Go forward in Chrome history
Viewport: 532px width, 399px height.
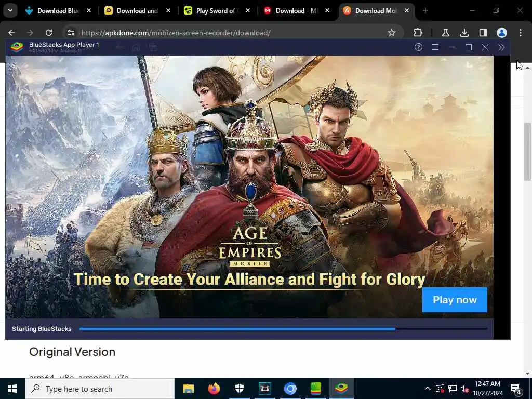tap(30, 33)
